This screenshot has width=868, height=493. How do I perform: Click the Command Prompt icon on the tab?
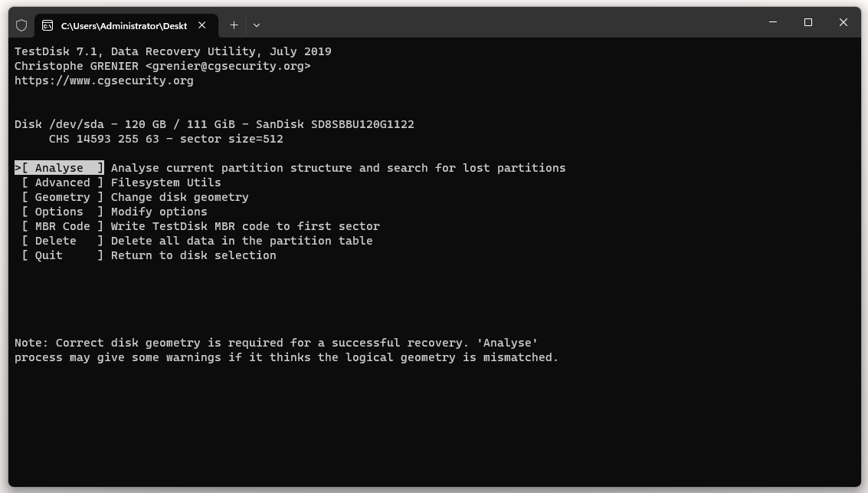[47, 25]
